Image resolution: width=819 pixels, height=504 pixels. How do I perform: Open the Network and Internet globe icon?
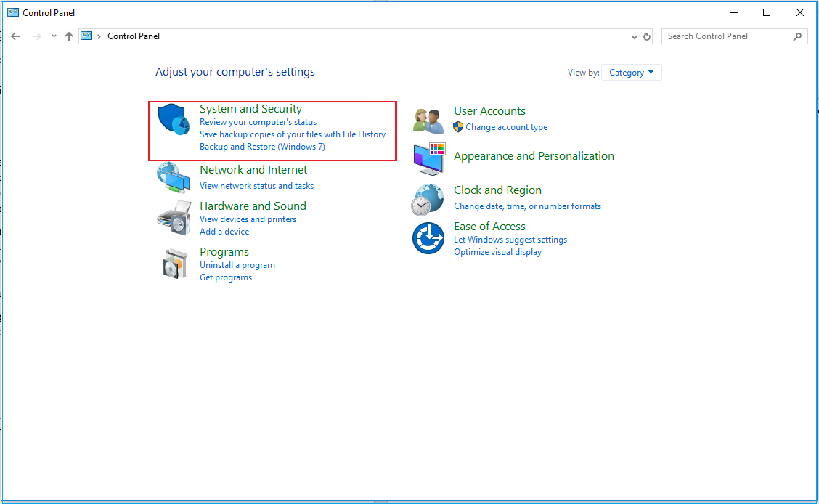[x=174, y=178]
